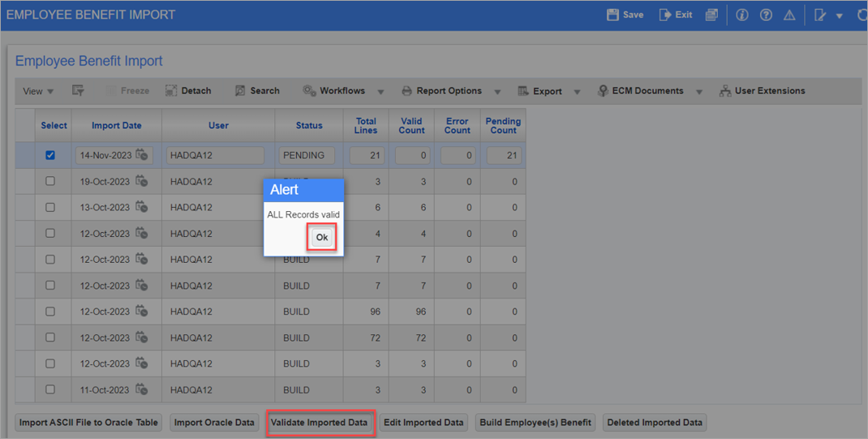The height and width of the screenshot is (439, 868).
Task: Click the Edit Imported Data button
Action: [423, 423]
